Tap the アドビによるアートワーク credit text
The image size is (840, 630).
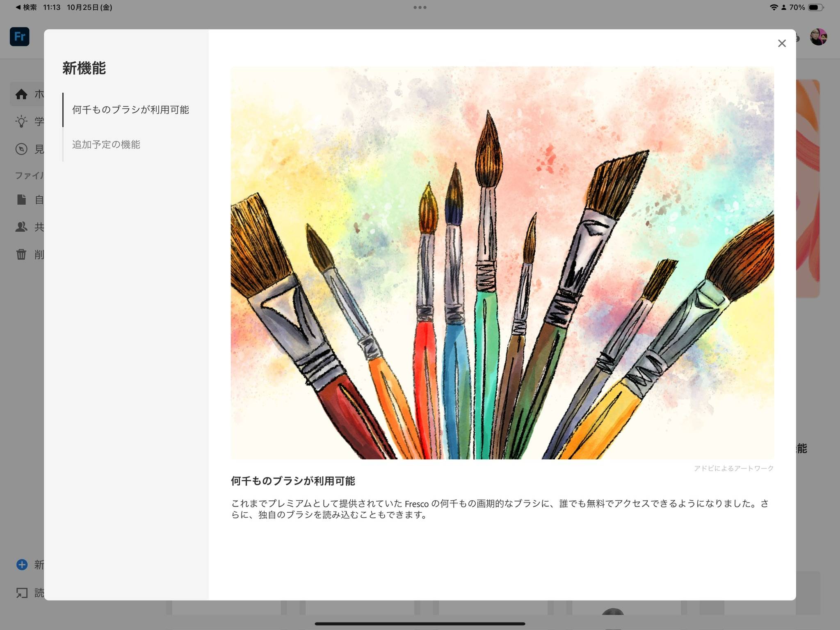[733, 468]
